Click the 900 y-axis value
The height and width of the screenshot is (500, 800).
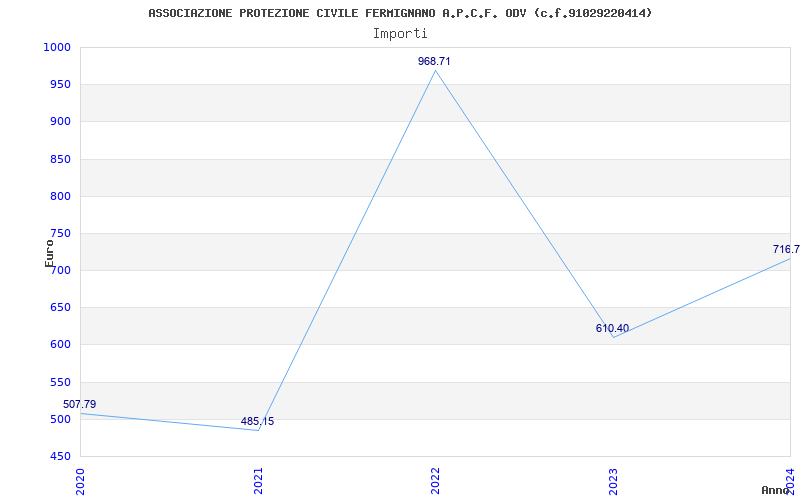point(60,122)
